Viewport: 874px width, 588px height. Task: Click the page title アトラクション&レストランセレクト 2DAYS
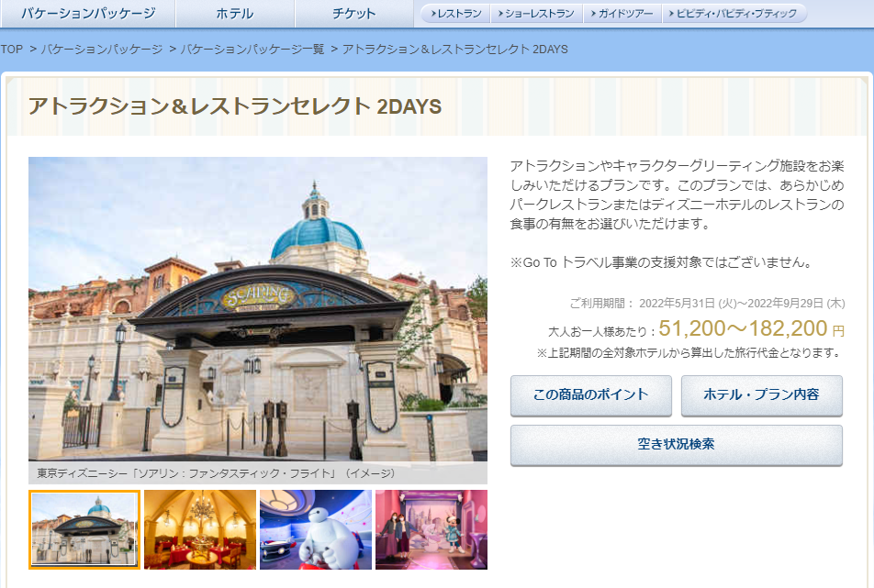click(235, 105)
